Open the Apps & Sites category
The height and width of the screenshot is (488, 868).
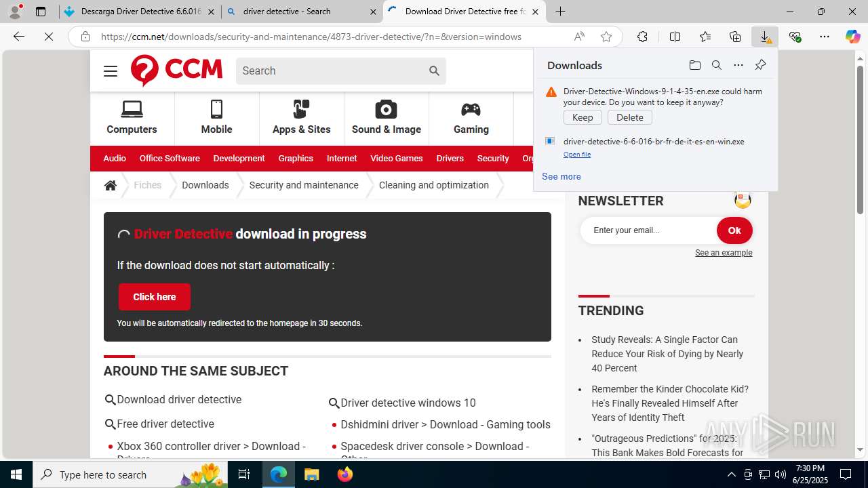(x=301, y=118)
